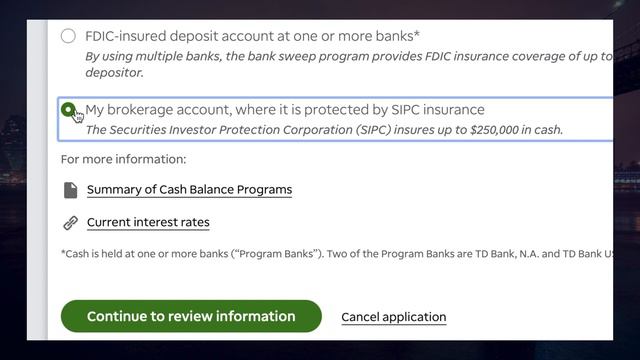Click the 'FDIC-insured deposit account at one or more banks' label
This screenshot has width=640, height=360.
(252, 36)
